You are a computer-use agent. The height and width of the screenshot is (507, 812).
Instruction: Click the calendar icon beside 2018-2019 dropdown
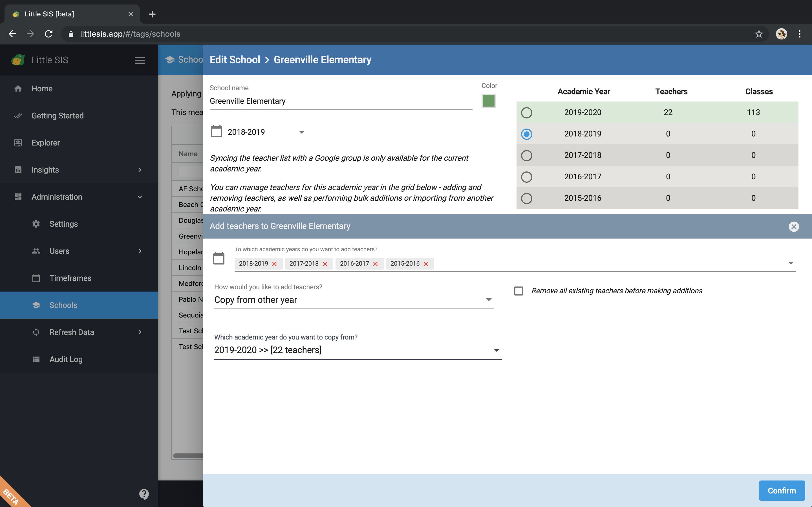tap(216, 131)
